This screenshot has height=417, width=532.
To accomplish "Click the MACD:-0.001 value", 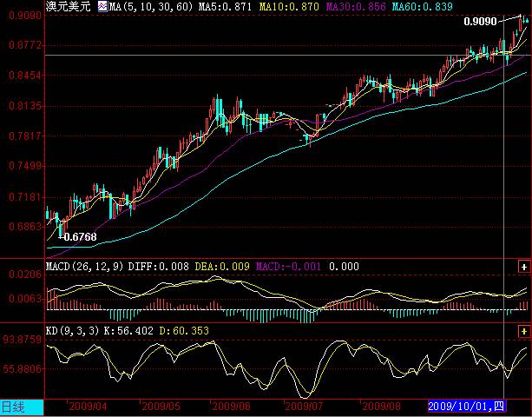I will [288, 266].
